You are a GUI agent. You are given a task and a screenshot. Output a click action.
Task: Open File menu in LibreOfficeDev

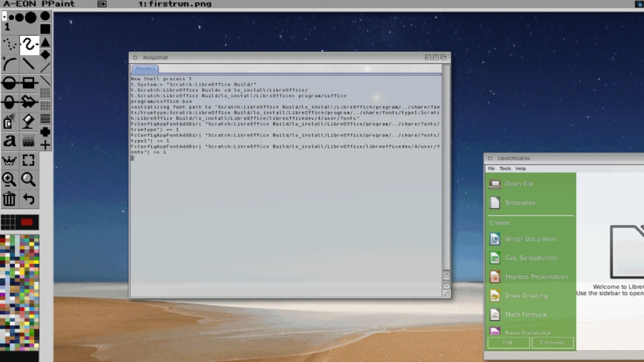pos(491,168)
